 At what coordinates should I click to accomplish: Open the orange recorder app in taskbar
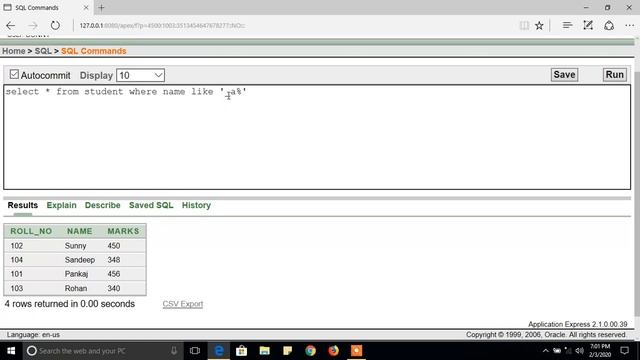pyautogui.click(x=356, y=351)
